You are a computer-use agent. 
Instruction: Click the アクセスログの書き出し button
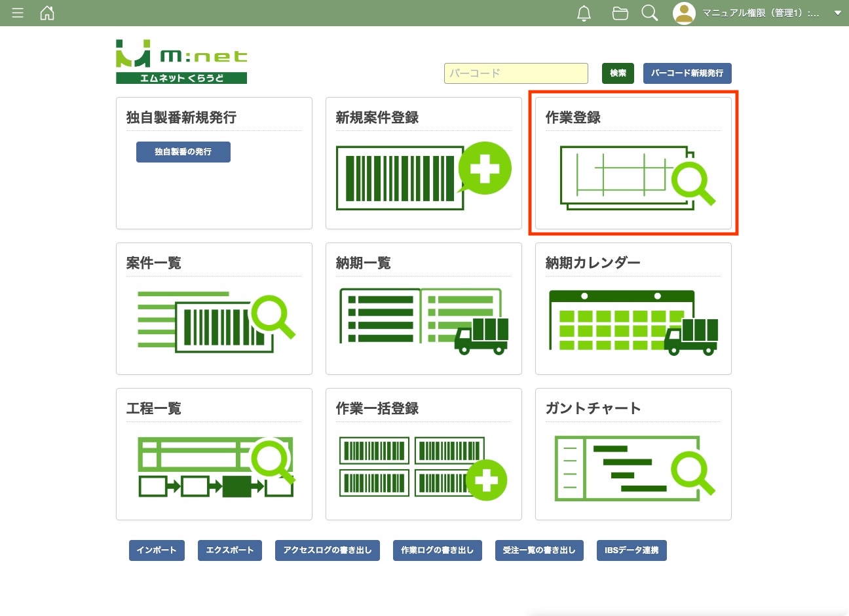coord(327,550)
